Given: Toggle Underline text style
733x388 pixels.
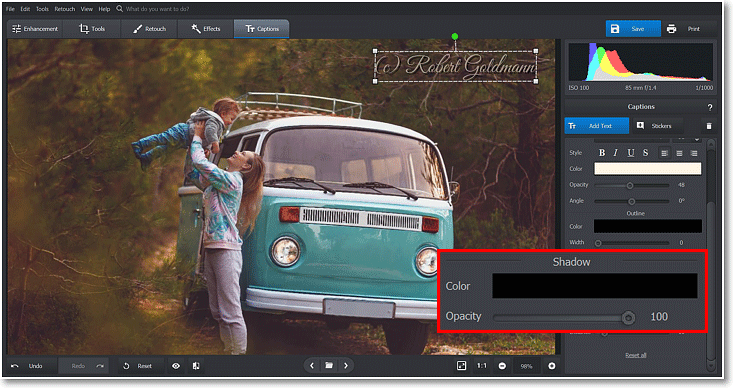Looking at the screenshot, I should [x=631, y=153].
